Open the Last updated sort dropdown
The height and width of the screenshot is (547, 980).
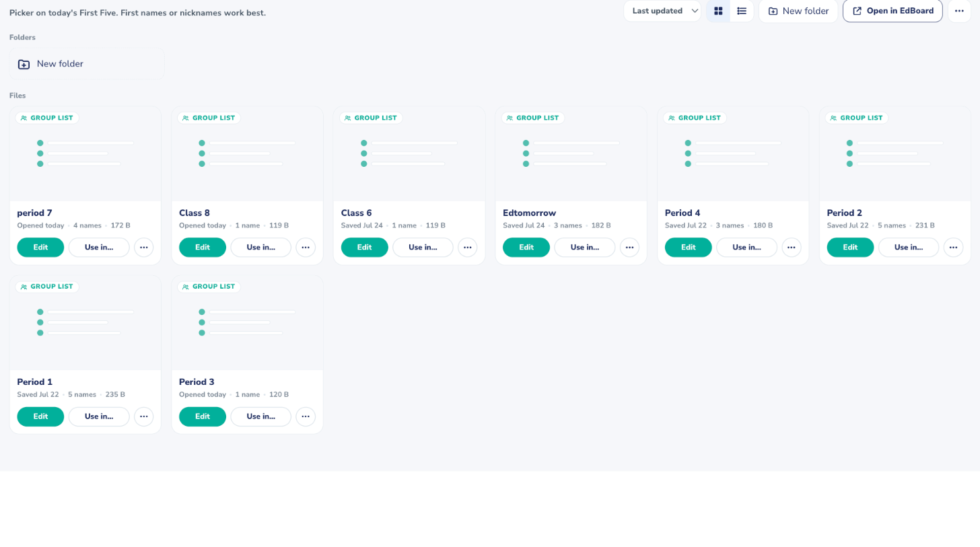(662, 11)
